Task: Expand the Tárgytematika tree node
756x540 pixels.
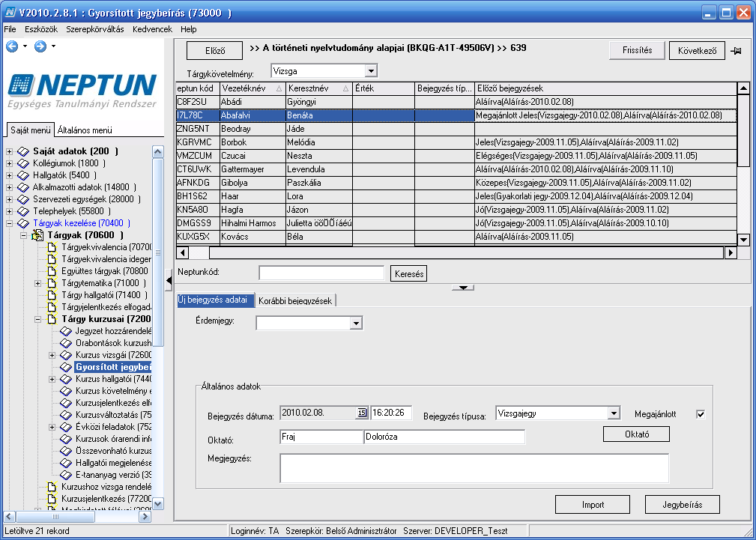Action: click(x=37, y=283)
